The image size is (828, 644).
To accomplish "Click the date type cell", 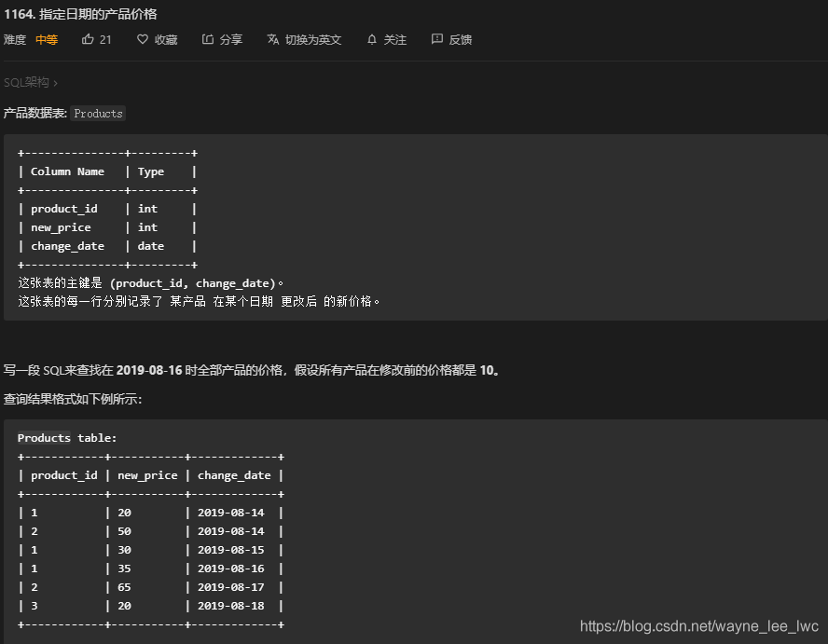I will (151, 246).
